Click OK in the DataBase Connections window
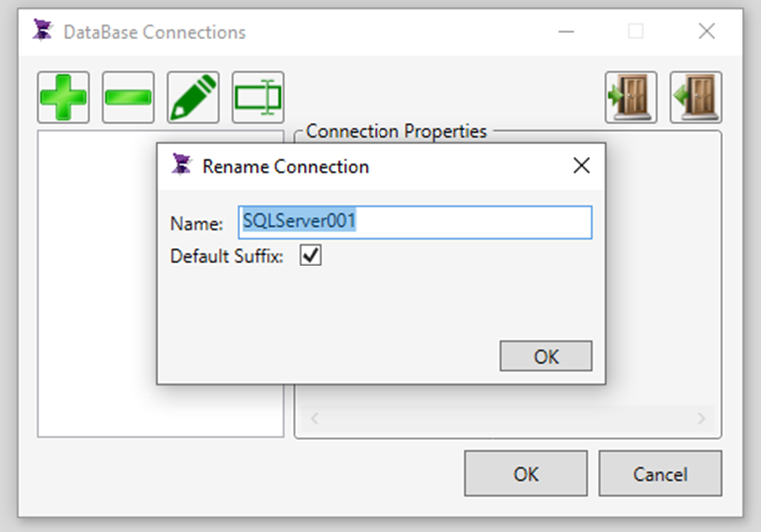Viewport: 761px width, 532px height. (x=526, y=474)
